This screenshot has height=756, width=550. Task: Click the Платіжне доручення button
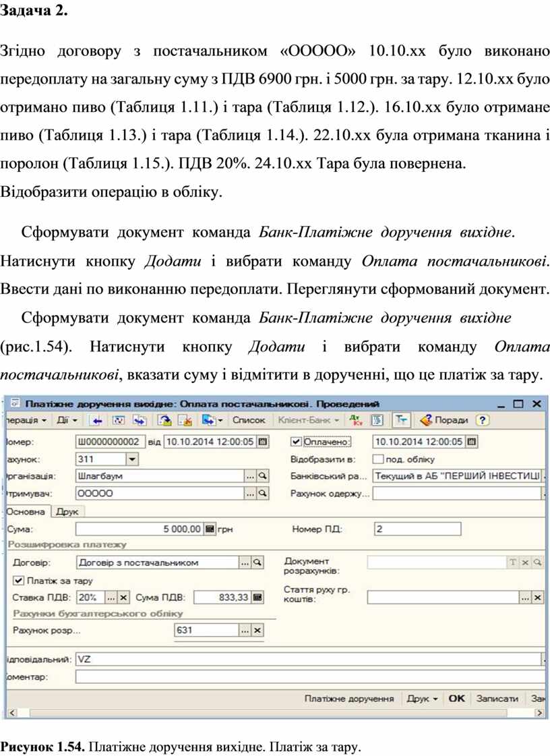point(349,698)
